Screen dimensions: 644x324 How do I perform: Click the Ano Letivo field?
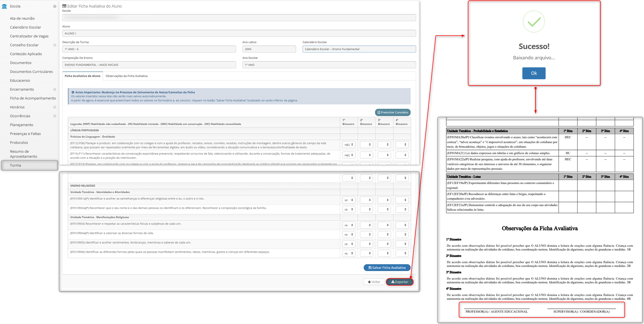point(269,49)
